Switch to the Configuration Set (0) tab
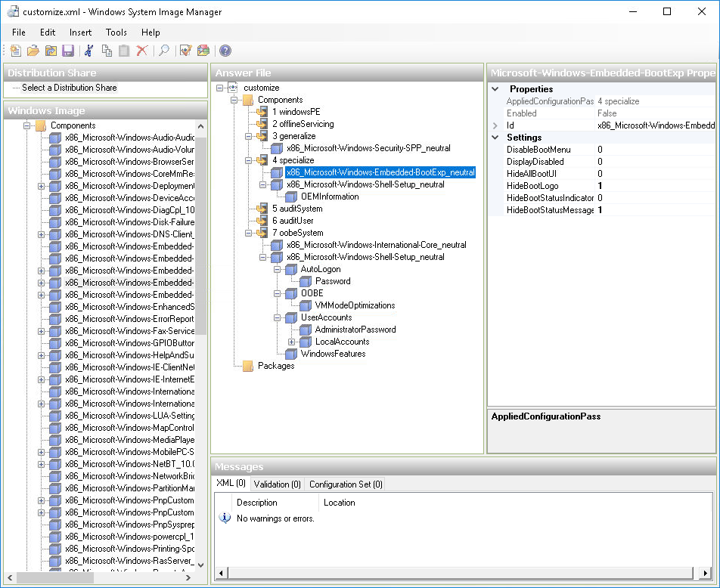 (x=346, y=484)
